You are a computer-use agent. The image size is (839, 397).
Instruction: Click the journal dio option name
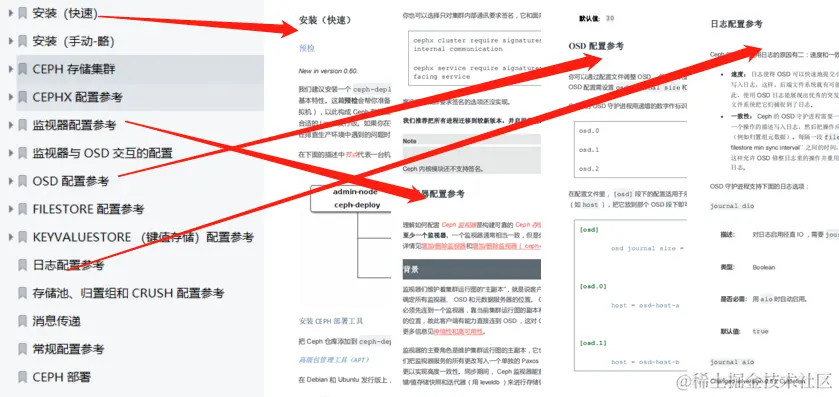(732, 206)
